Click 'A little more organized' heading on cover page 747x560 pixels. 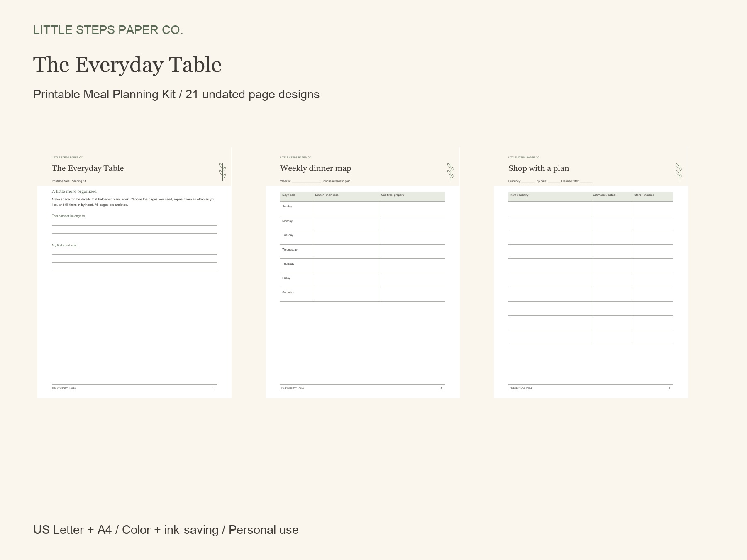click(x=74, y=192)
